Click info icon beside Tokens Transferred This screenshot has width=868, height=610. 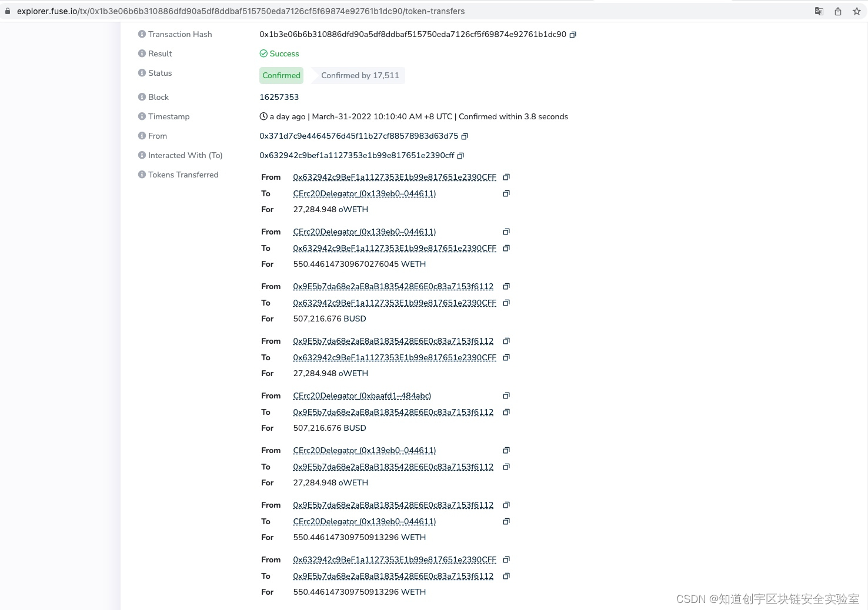[x=142, y=175]
